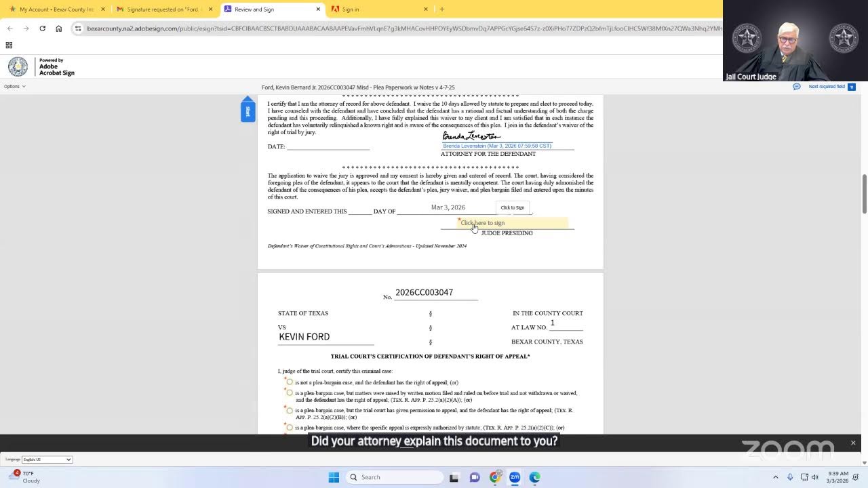Viewport: 868px width, 488px height.
Task: Open Microsoft Edge from the taskbar
Action: tap(534, 477)
